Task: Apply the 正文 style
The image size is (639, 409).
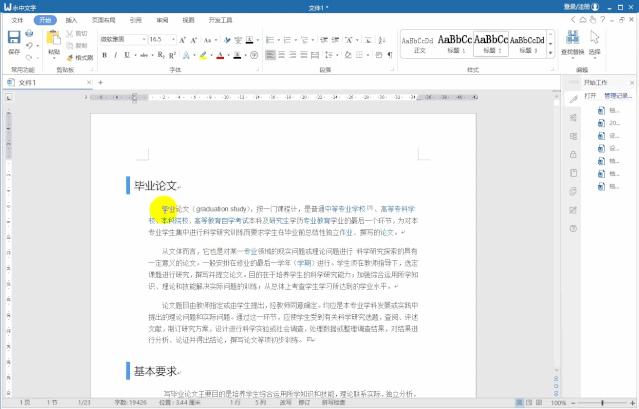Action: 418,44
